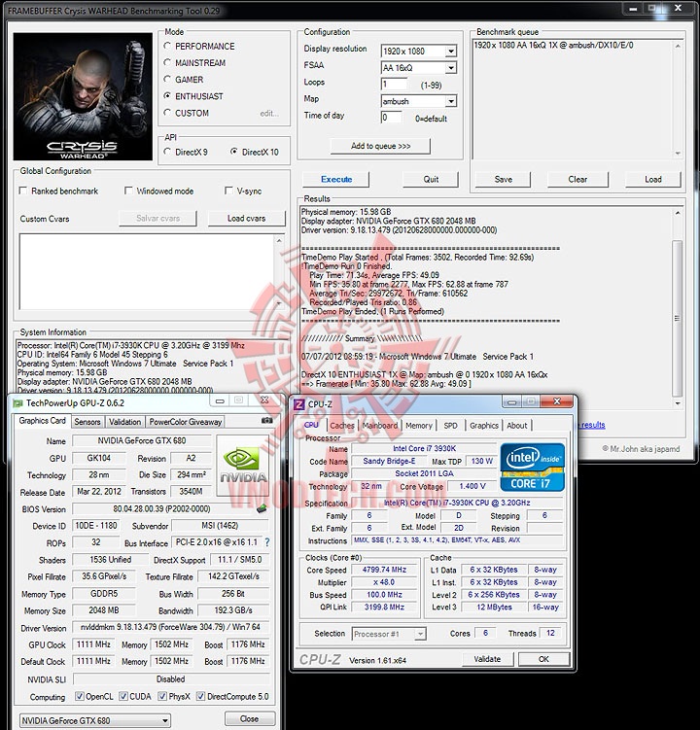Open the GPU selection dropdown in GPU-Z
Viewport: 700px width, 730px height.
click(x=95, y=720)
